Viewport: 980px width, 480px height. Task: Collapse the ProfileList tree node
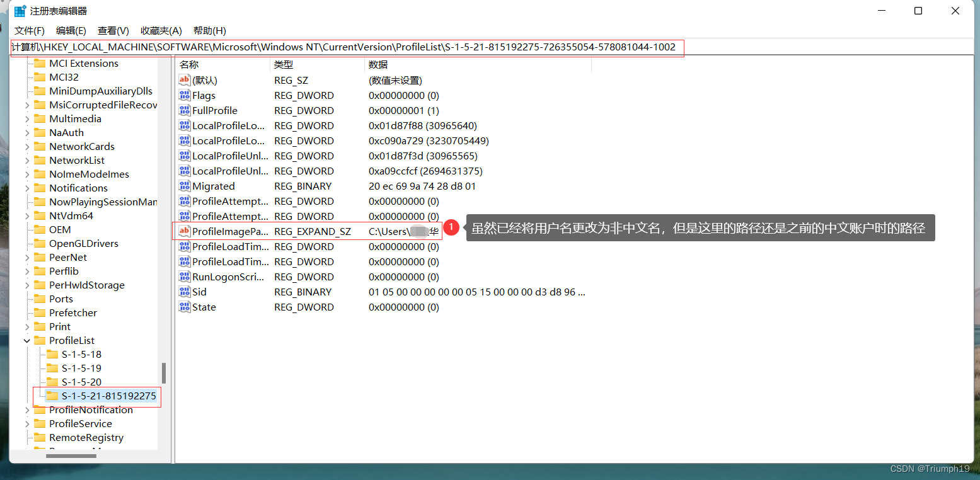coord(26,340)
